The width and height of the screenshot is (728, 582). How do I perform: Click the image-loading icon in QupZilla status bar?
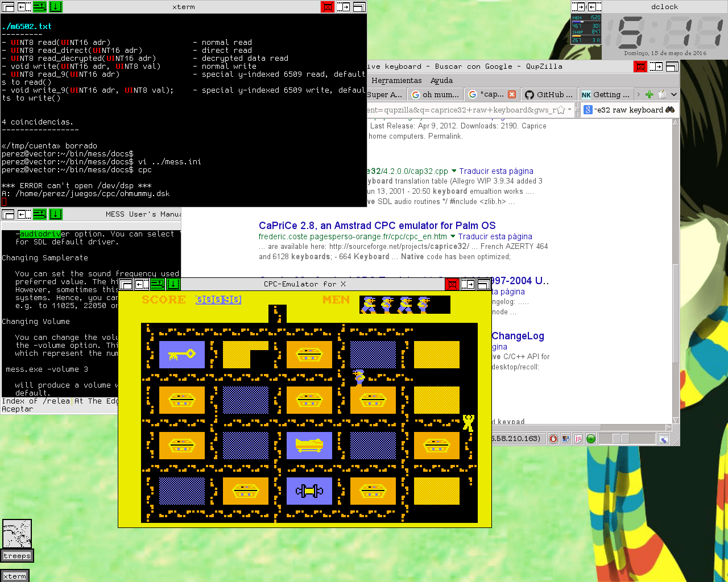click(566, 439)
